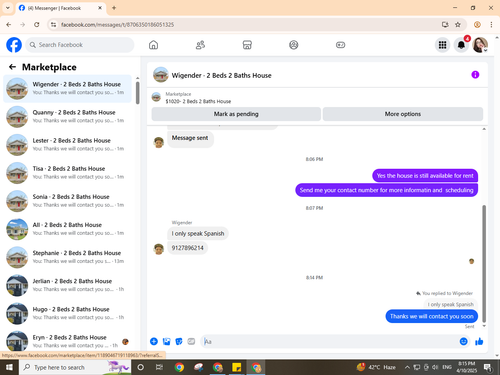Open conversation information purple icon
This screenshot has height=375, width=500.
click(475, 75)
